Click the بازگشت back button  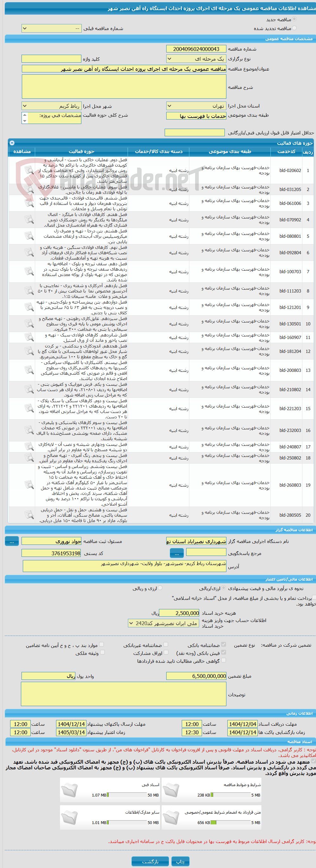pyautogui.click(x=150, y=862)
